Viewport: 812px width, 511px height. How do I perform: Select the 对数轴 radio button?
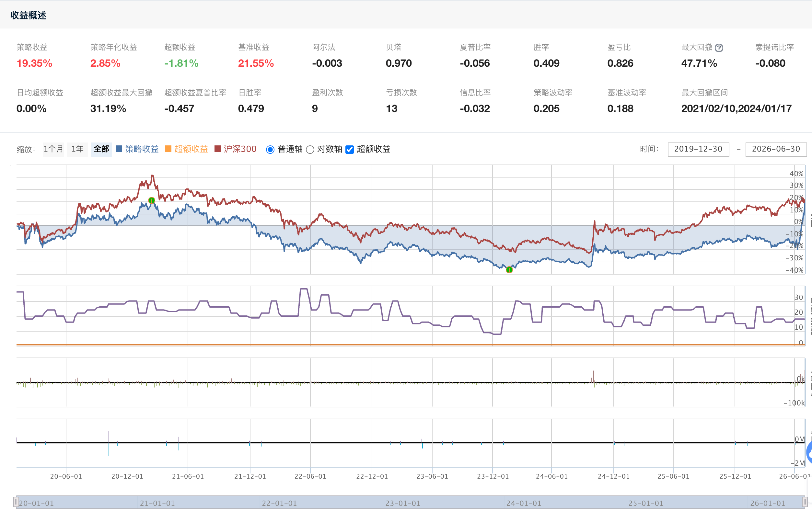click(310, 149)
